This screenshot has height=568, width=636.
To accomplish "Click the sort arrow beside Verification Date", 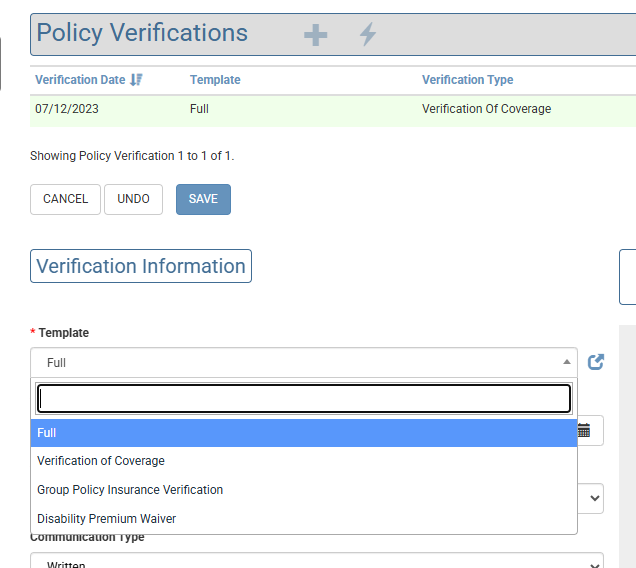I will [136, 80].
